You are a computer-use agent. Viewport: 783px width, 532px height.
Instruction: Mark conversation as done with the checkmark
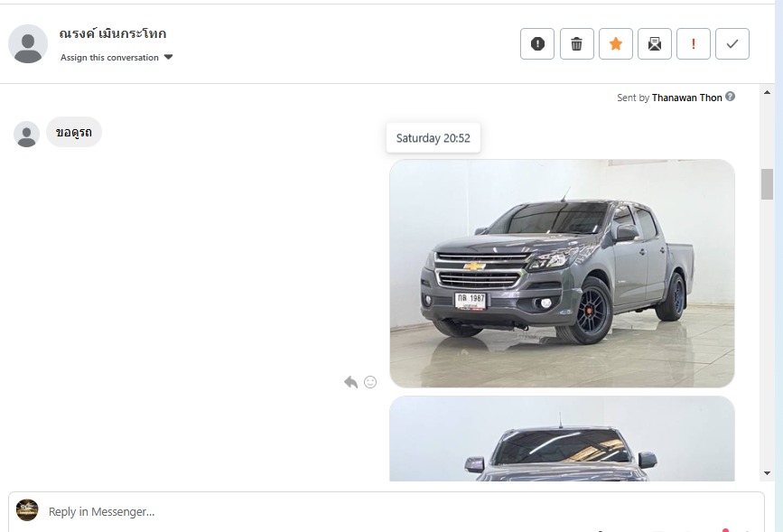click(x=732, y=43)
